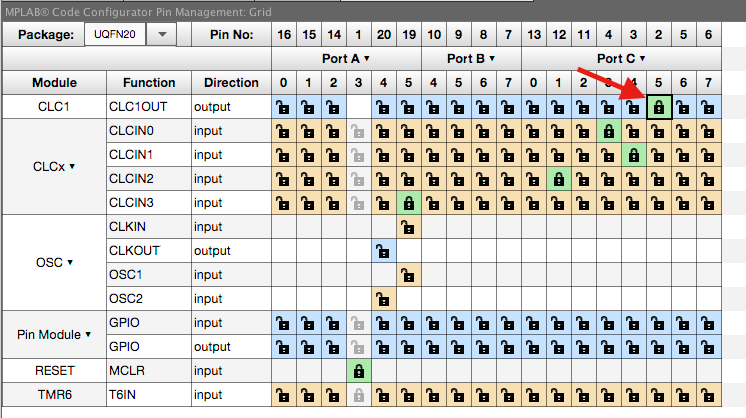The width and height of the screenshot is (746, 418).
Task: Collapse the OSC module rows
Action: (72, 263)
